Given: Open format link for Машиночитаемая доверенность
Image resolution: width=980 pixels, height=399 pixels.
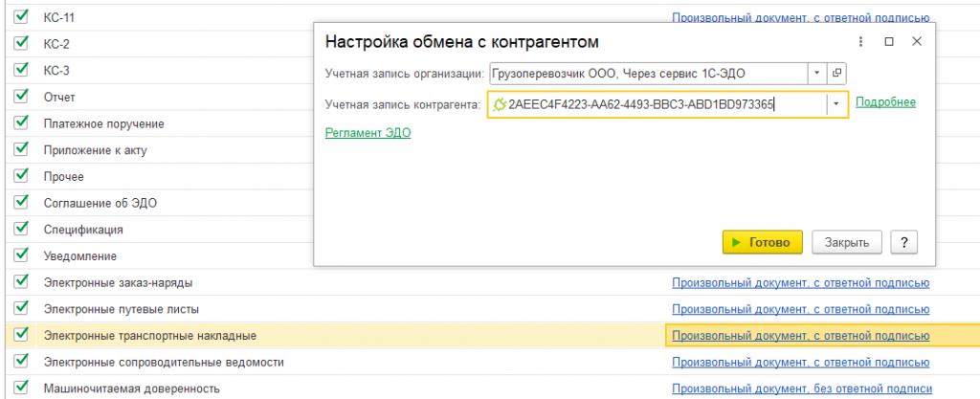Looking at the screenshot, I should (x=802, y=389).
